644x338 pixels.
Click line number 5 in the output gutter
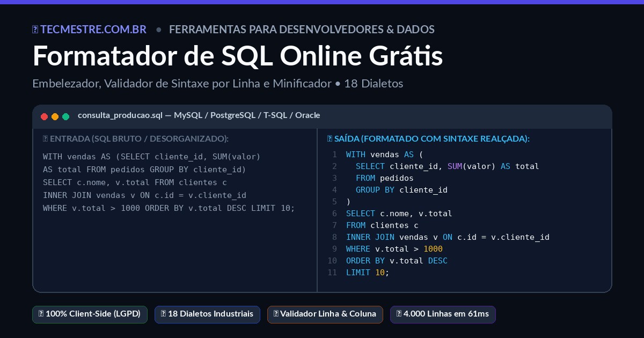(x=334, y=202)
